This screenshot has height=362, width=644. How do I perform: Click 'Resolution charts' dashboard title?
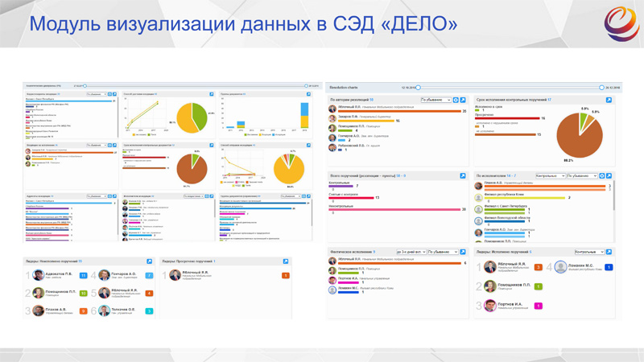[344, 88]
